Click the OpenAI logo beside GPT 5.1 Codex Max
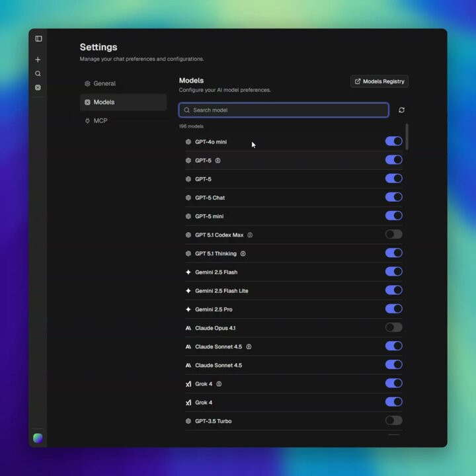The height and width of the screenshot is (476, 476). coord(188,235)
